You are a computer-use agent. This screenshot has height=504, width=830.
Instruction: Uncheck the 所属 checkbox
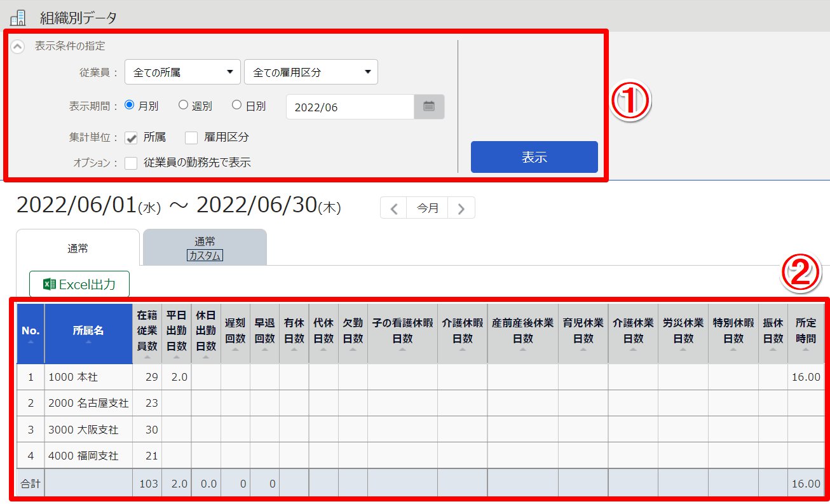pyautogui.click(x=132, y=137)
